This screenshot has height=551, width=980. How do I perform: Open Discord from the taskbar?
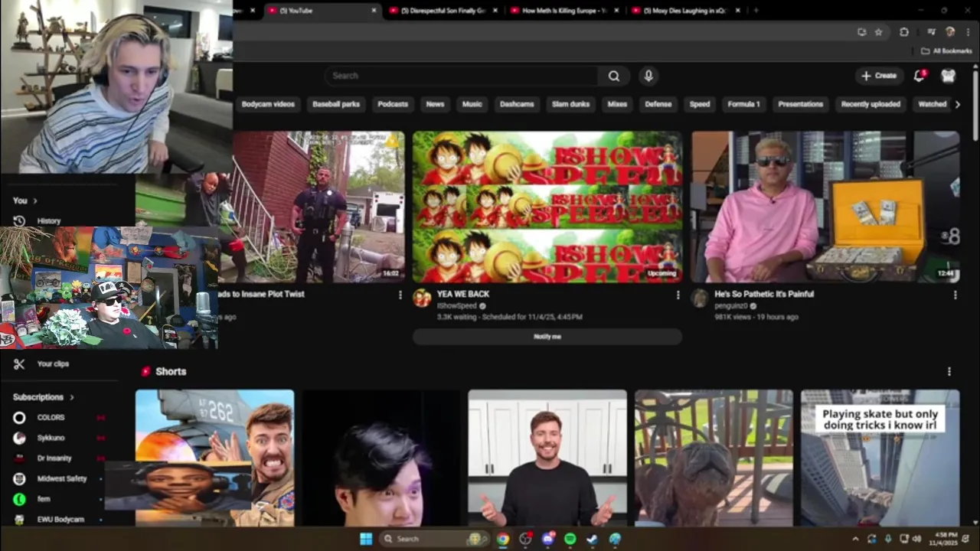click(547, 539)
